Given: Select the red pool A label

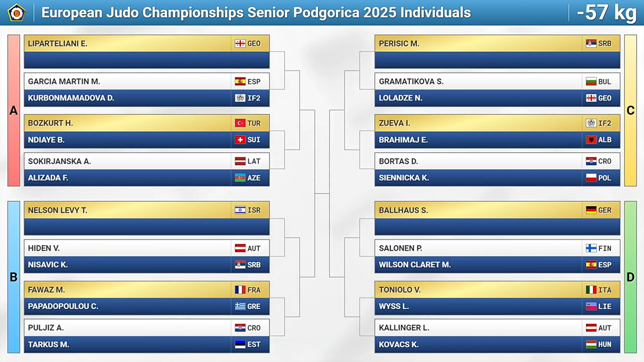Looking at the screenshot, I should point(14,110).
